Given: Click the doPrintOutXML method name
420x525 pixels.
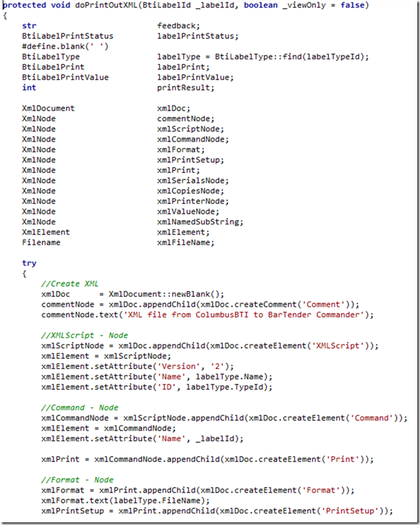Looking at the screenshot, I should [x=106, y=5].
